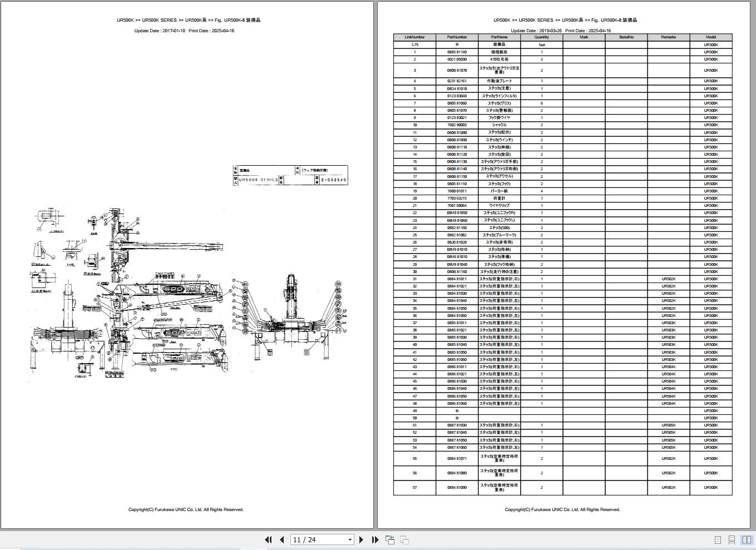This screenshot has width=756, height=550.
Task: Select the E-502845 label box in the diagram
Action: click(x=334, y=180)
